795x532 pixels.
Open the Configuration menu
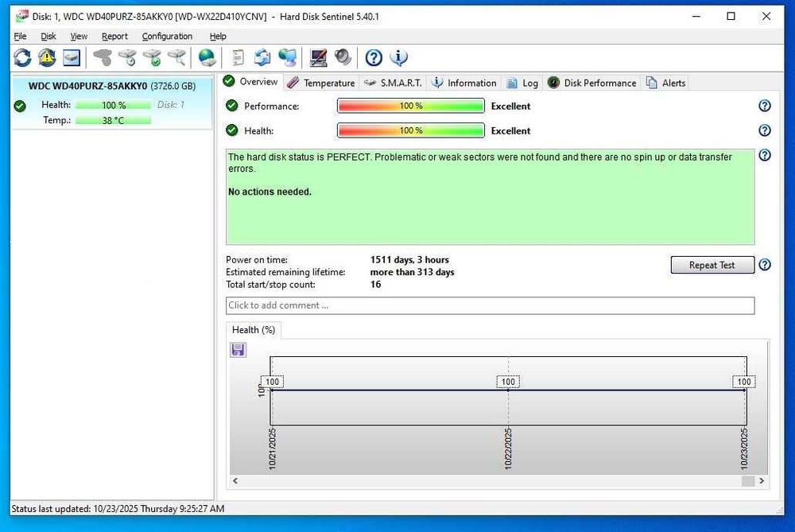(167, 36)
